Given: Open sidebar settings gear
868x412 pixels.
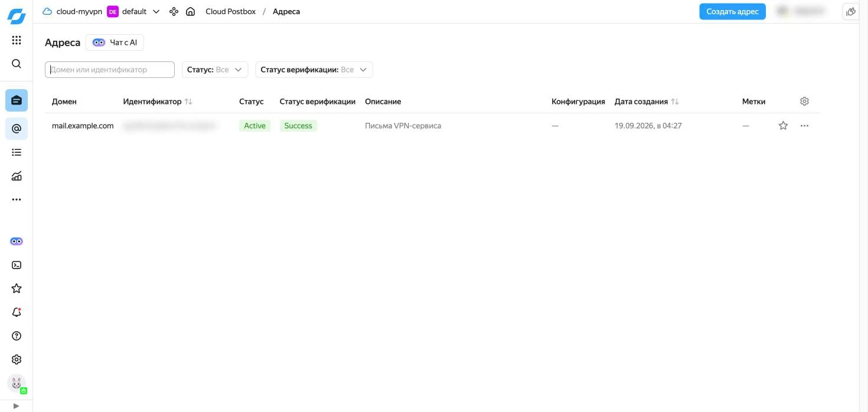Looking at the screenshot, I should (17, 359).
